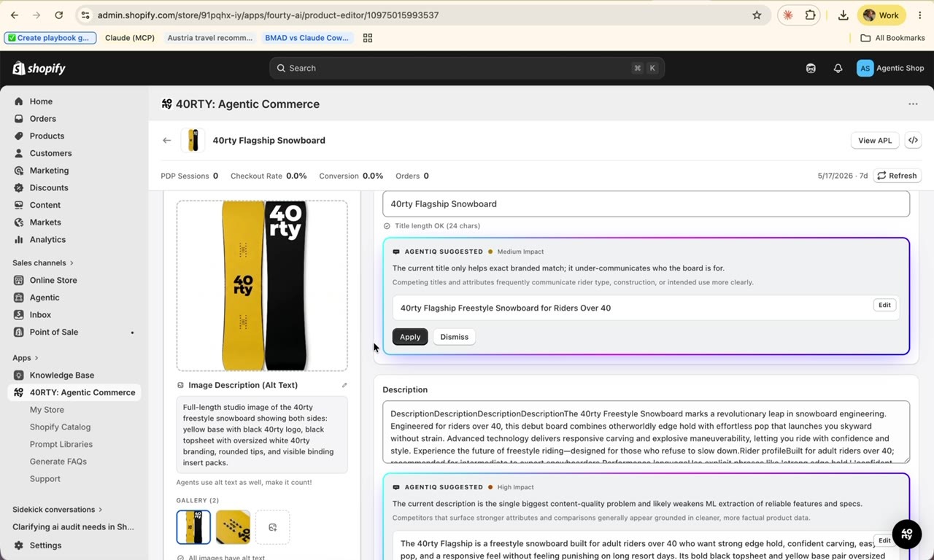The height and width of the screenshot is (560, 934).
Task: Open Create playbook bookmark
Action: coord(50,38)
